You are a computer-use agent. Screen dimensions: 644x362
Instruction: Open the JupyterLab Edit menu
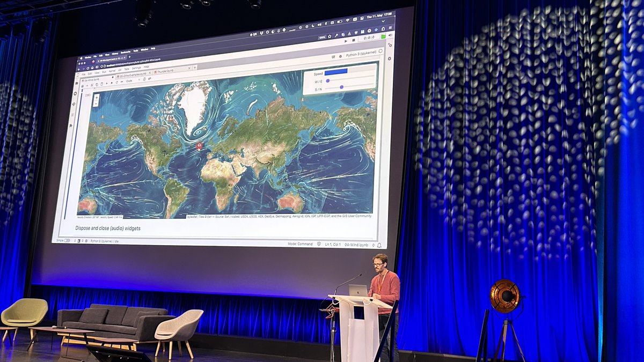coord(90,73)
